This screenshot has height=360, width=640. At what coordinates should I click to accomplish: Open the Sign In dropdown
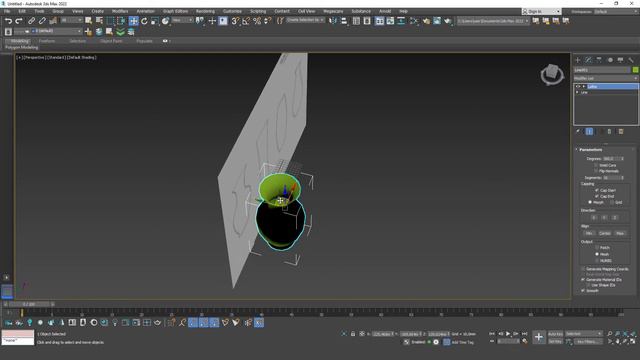541,11
